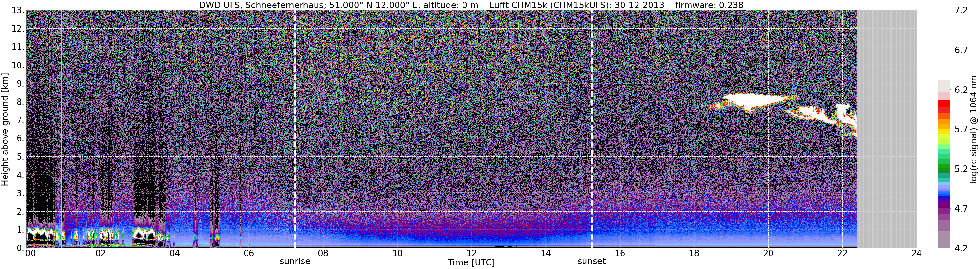Click the colorbar '5.2' value label

click(x=961, y=169)
